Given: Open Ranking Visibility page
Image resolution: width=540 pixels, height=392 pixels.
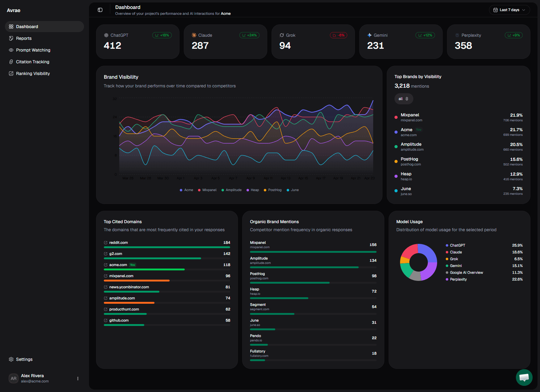Looking at the screenshot, I should point(44,73).
